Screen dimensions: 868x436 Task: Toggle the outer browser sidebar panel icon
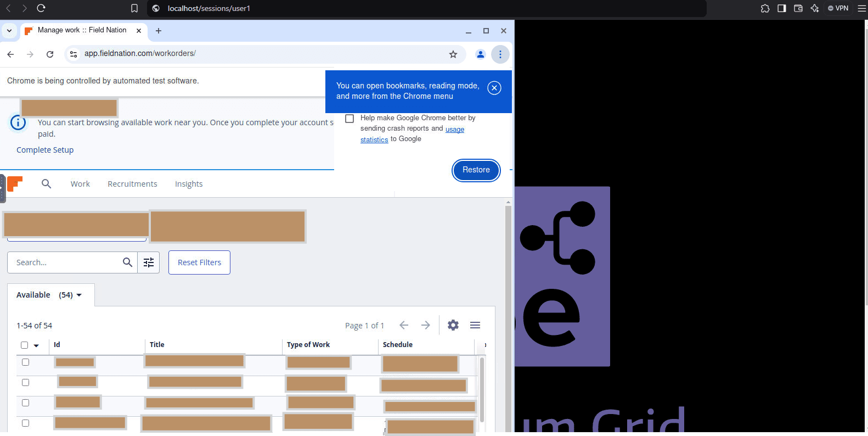782,8
